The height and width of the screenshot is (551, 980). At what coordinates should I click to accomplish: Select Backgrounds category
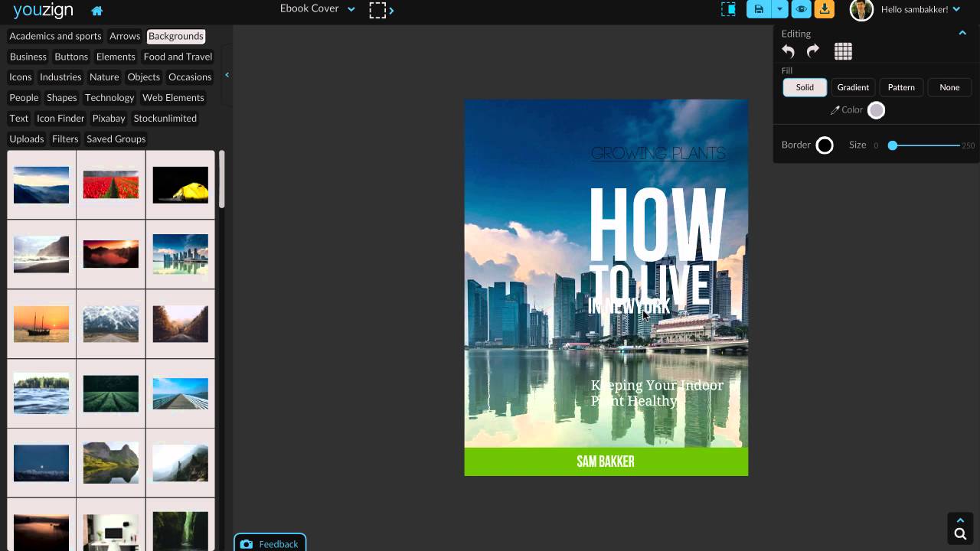[176, 36]
